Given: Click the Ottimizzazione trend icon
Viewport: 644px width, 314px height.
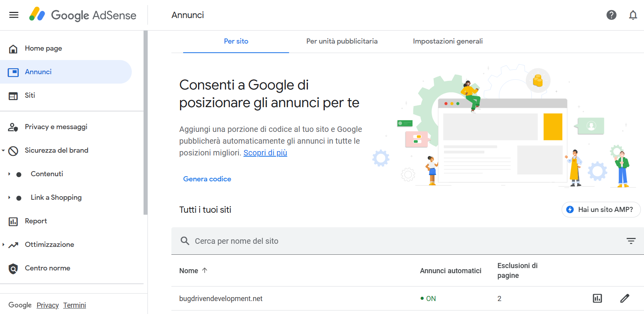Looking at the screenshot, I should [13, 245].
